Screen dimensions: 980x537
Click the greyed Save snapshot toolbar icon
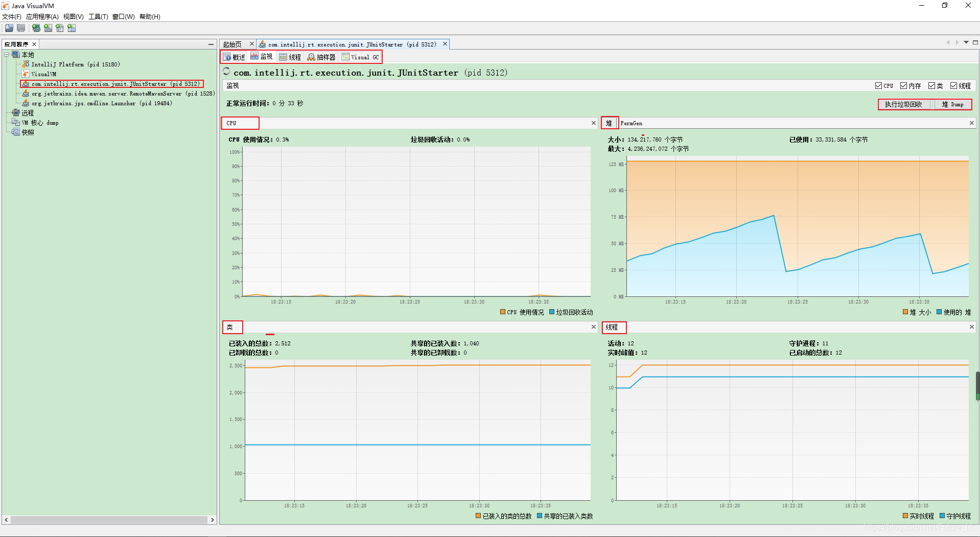[21, 28]
